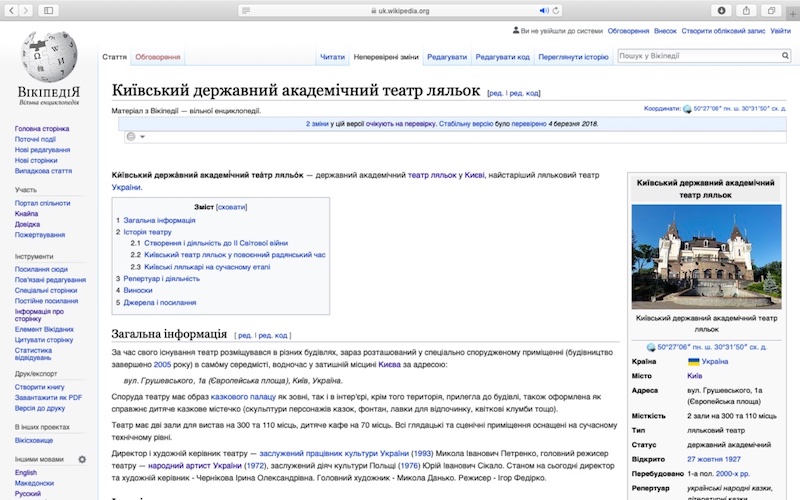
Task: Jump to contents item Історія театру
Action: coord(147,232)
